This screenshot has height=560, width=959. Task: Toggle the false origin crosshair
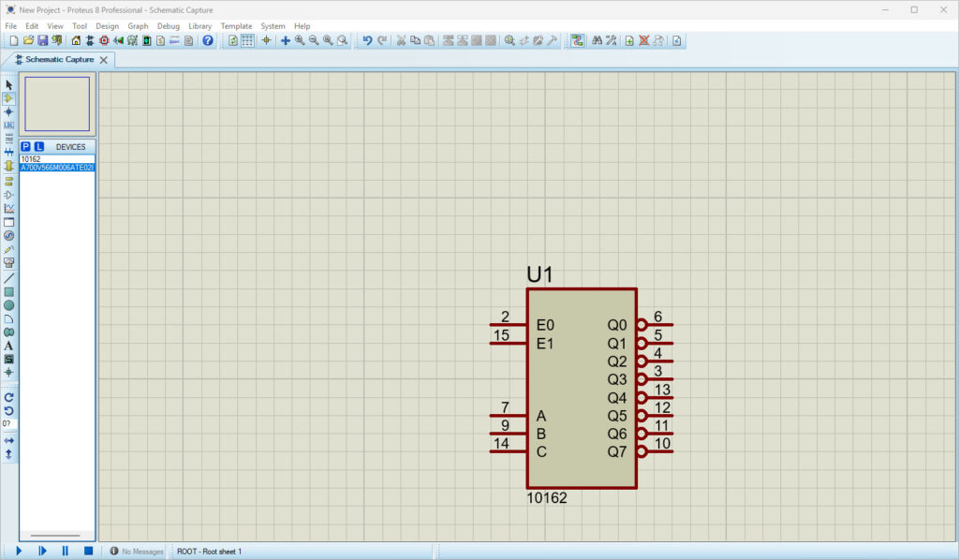[x=266, y=41]
